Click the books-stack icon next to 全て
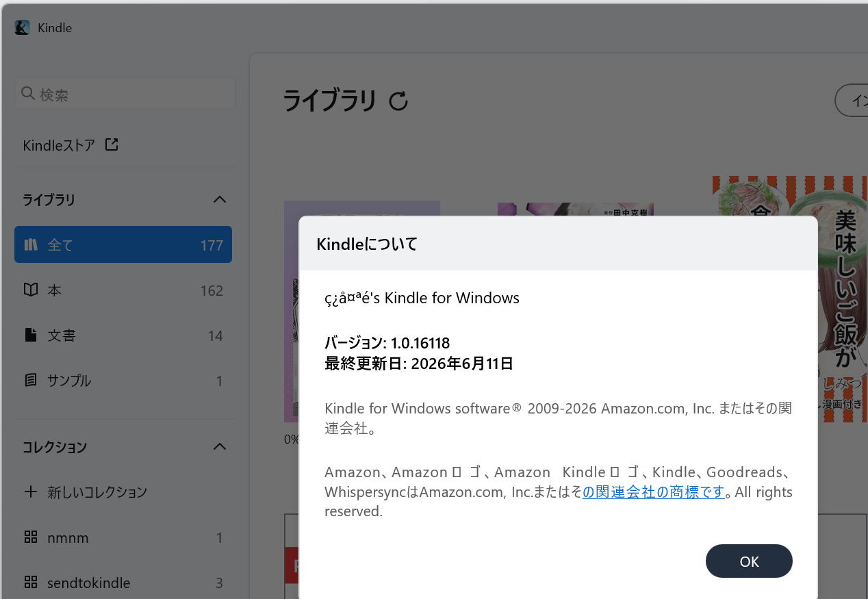 [31, 244]
